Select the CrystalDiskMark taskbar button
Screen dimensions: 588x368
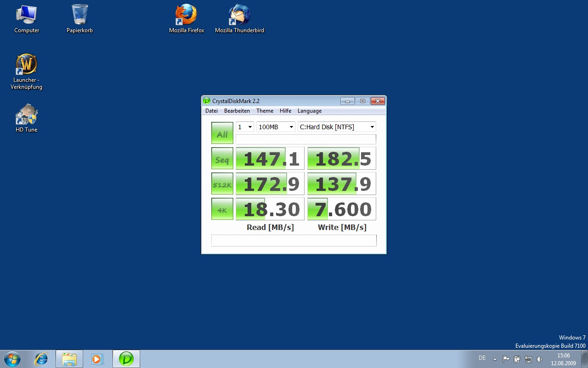126,359
